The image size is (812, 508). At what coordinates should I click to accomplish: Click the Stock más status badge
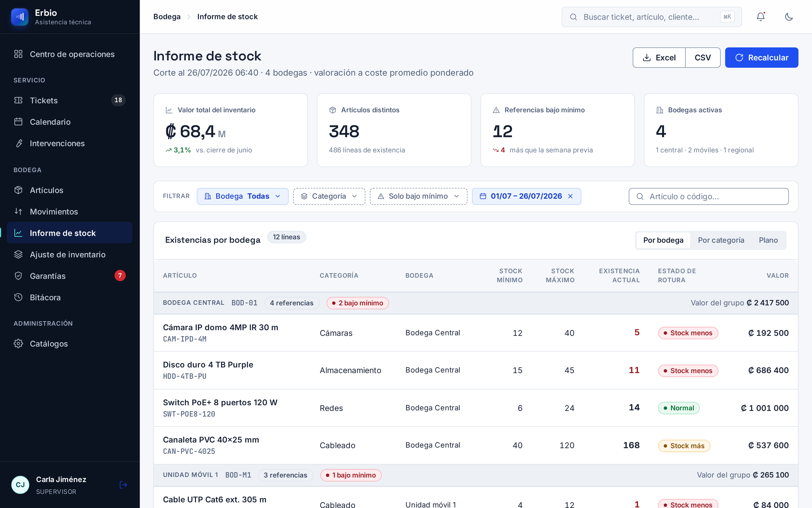684,446
